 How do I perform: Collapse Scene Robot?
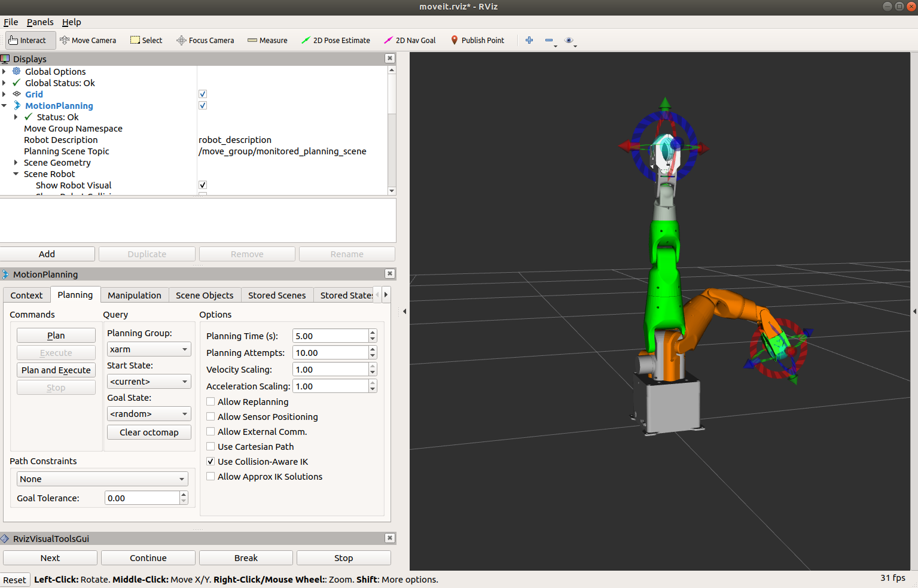[x=16, y=173]
